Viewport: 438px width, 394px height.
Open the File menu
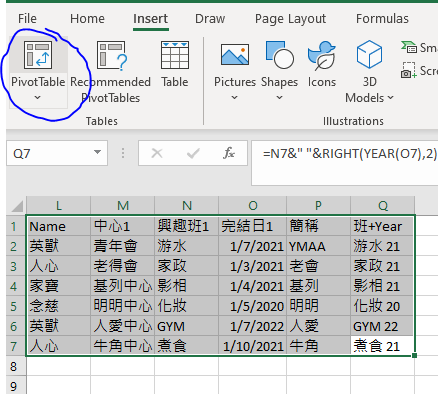(x=27, y=19)
